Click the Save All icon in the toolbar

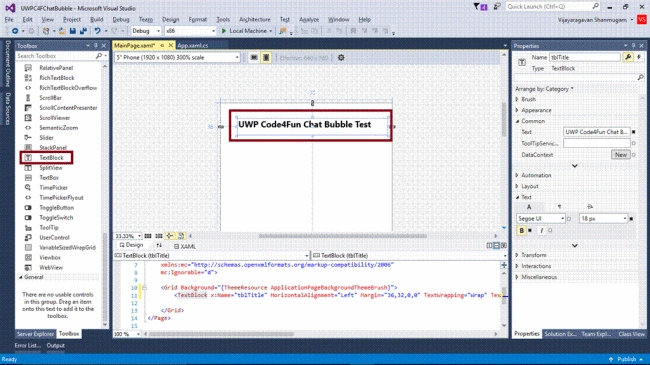[x=83, y=31]
